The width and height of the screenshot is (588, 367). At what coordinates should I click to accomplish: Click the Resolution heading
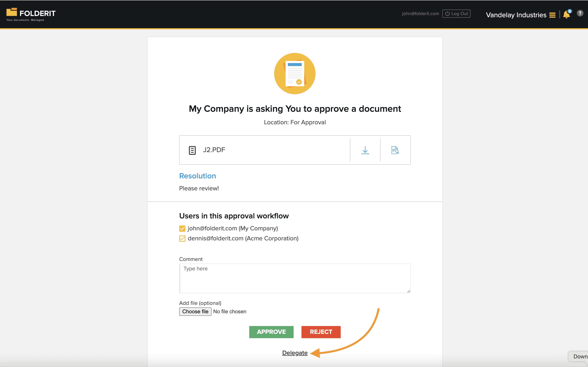click(x=198, y=176)
